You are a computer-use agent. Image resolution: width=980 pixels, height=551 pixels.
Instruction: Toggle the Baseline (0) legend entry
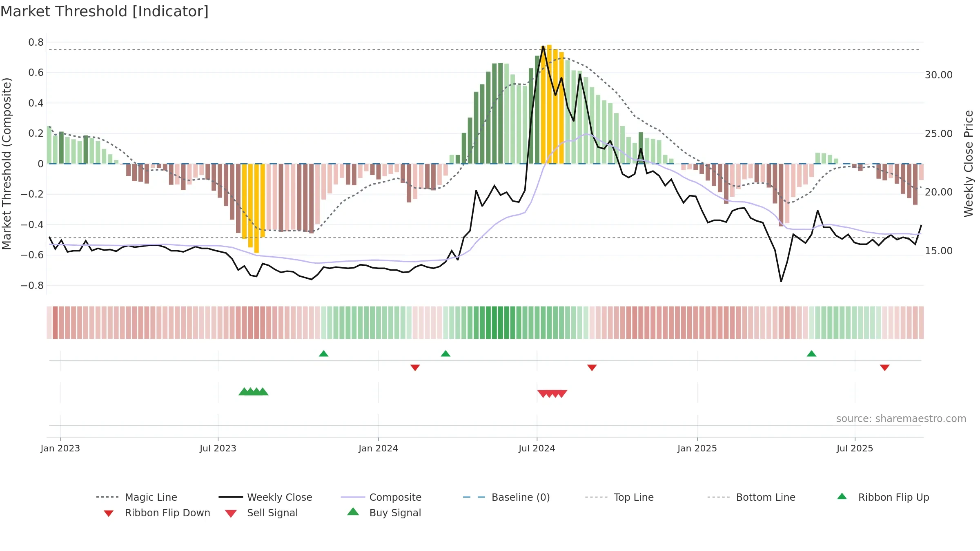(506, 497)
